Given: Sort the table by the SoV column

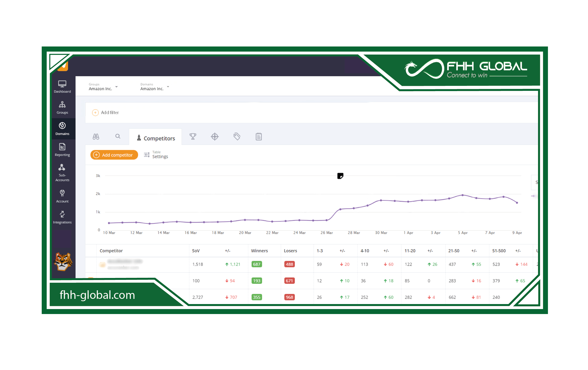Looking at the screenshot, I should coord(196,251).
